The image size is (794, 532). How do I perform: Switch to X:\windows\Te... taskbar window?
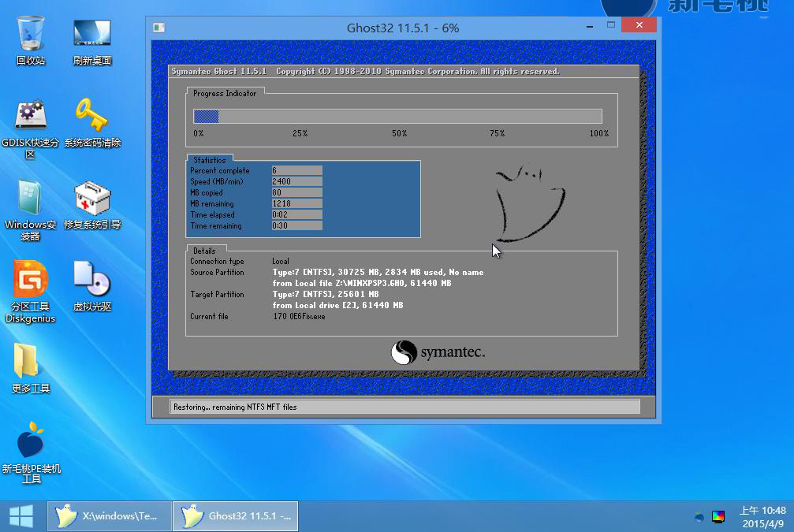coord(108,516)
